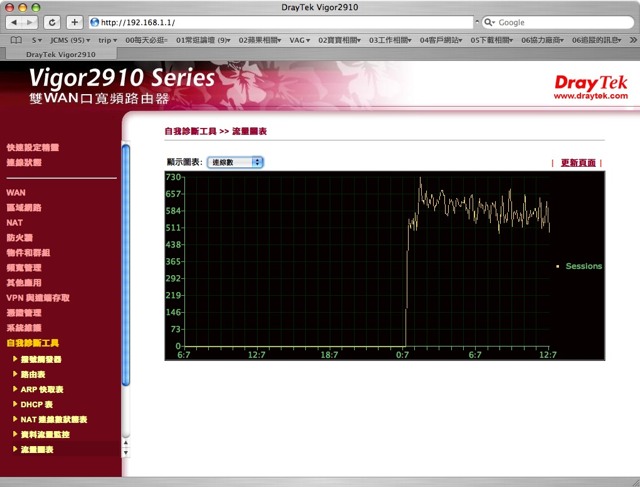
Task: Click the refresh page link above chart
Action: (x=578, y=163)
